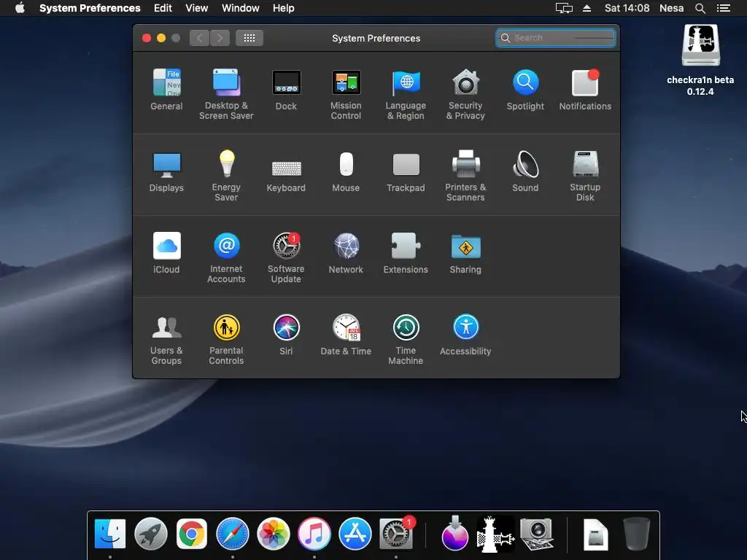Screen dimensions: 747x560
Task: Open the purple flask installer app in Dock
Action: tap(455, 534)
